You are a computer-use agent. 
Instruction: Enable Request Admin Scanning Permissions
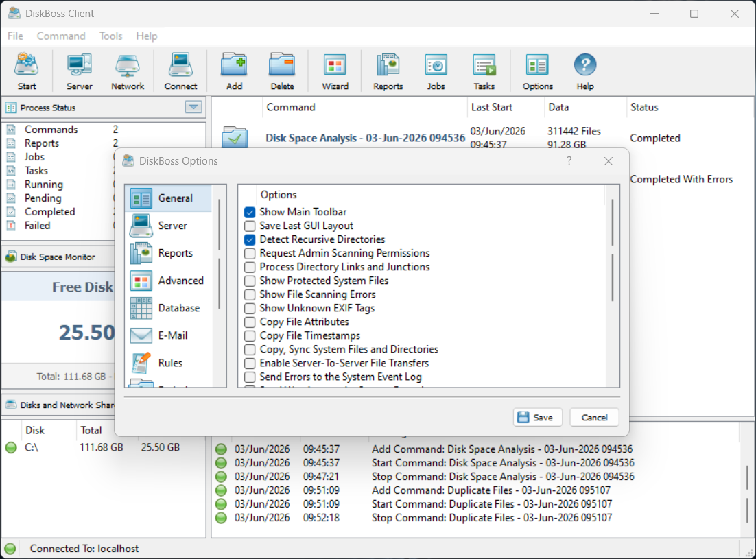(x=250, y=254)
